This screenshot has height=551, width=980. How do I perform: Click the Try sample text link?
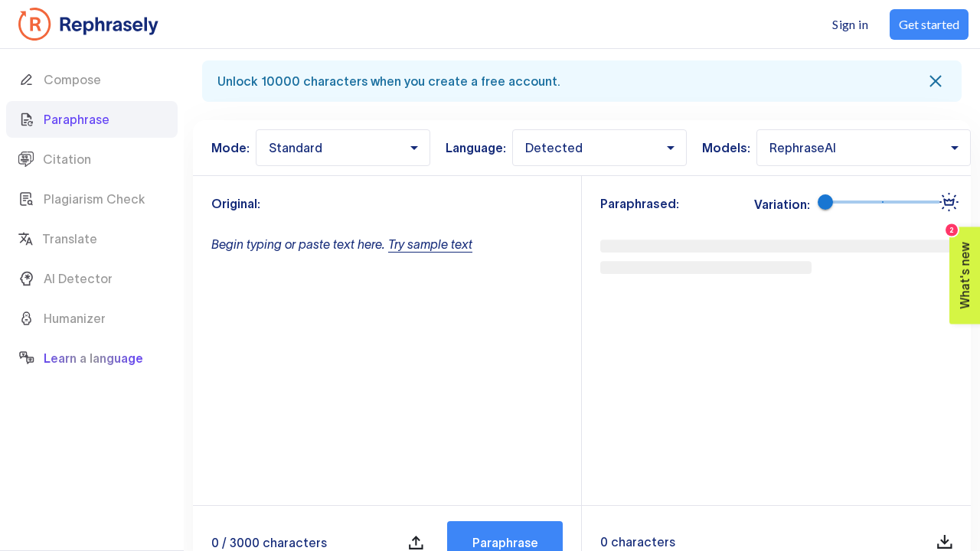(x=430, y=244)
